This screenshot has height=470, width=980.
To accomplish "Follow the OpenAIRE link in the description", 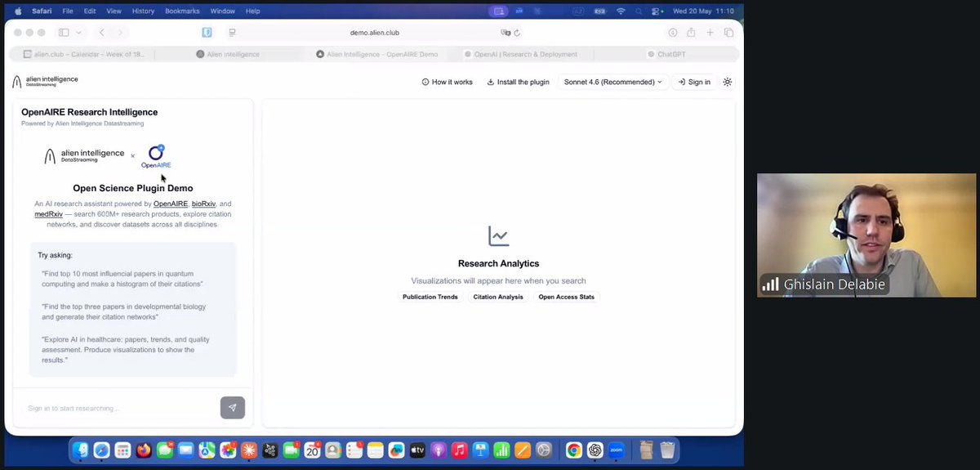I will [x=170, y=204].
